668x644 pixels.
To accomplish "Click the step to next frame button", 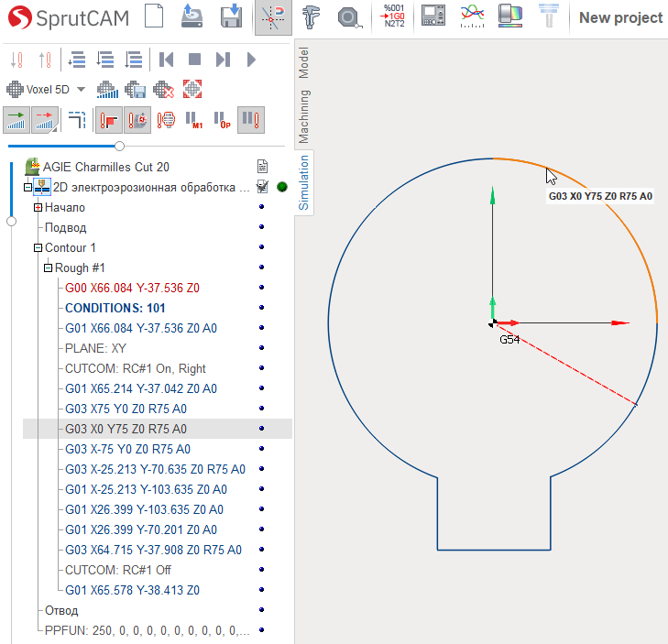I will 223,60.
